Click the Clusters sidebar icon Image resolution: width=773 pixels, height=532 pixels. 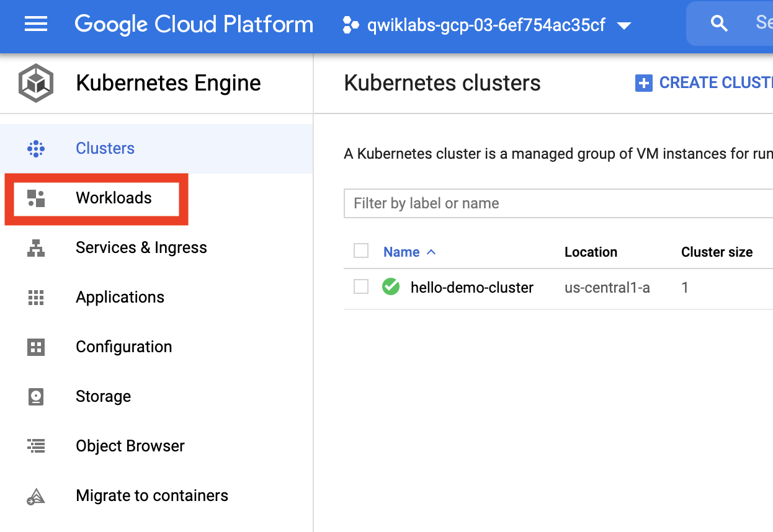(x=36, y=149)
